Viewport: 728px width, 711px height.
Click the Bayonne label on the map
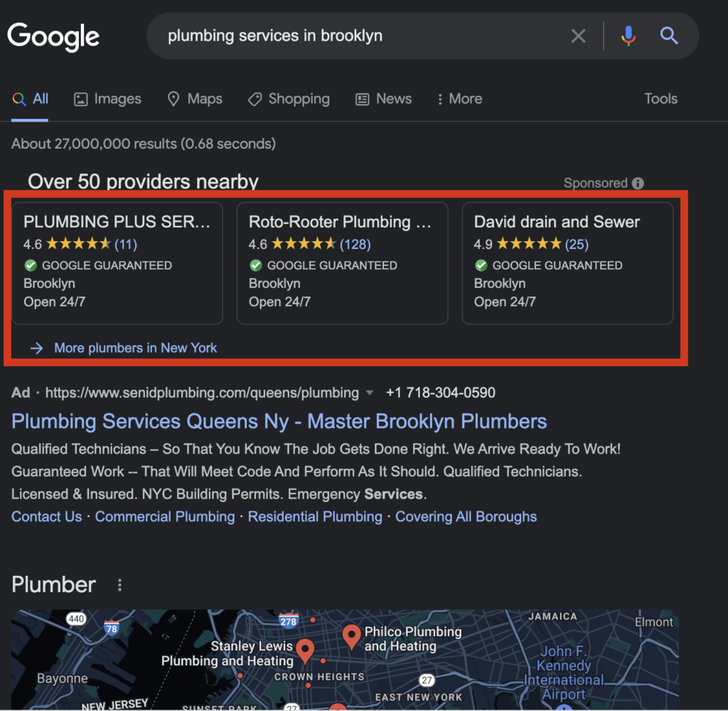click(x=63, y=678)
